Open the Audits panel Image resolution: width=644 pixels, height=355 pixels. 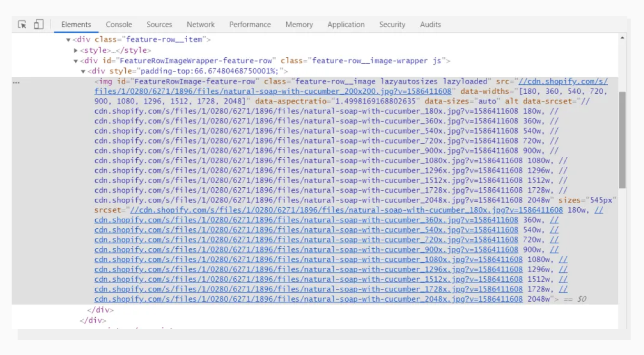pos(430,24)
